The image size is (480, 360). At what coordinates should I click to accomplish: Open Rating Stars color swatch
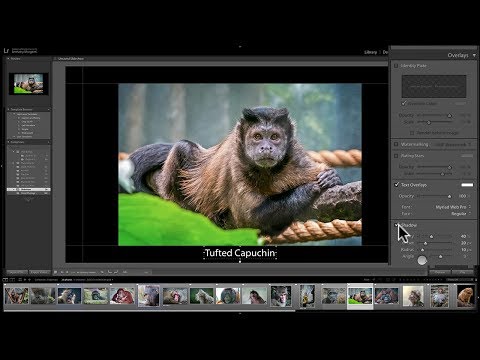coord(467,156)
